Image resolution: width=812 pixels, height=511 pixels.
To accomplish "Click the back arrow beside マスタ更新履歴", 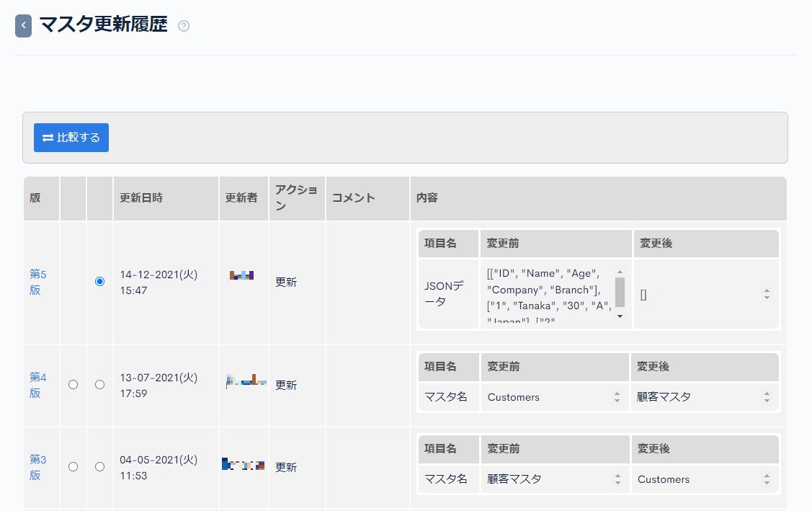I will (x=23, y=26).
